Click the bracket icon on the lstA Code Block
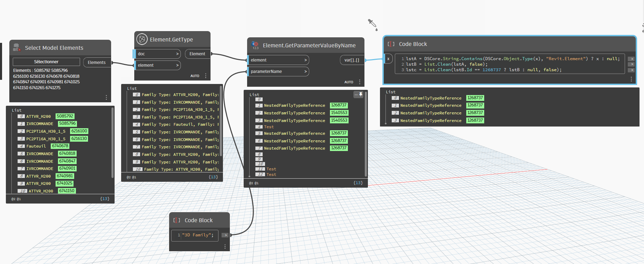 pos(391,44)
